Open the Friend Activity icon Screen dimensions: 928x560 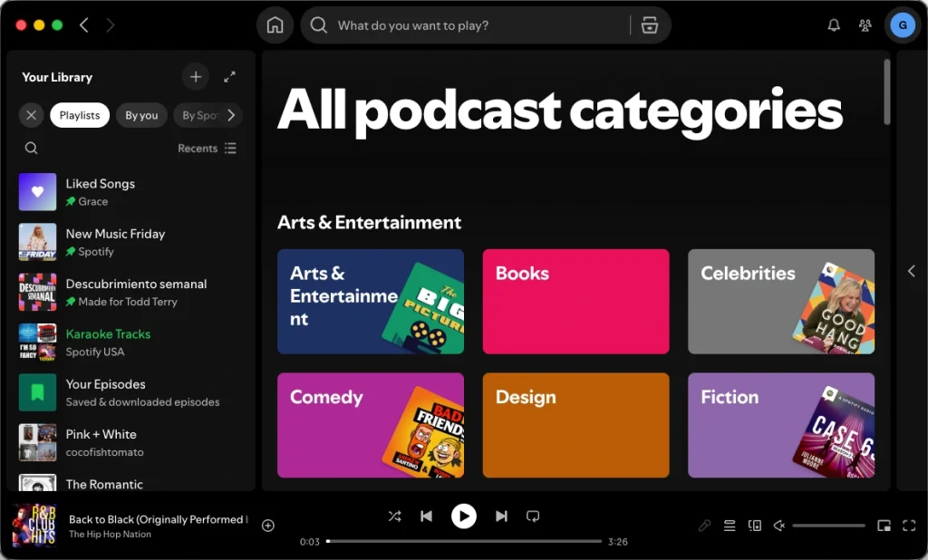(865, 25)
